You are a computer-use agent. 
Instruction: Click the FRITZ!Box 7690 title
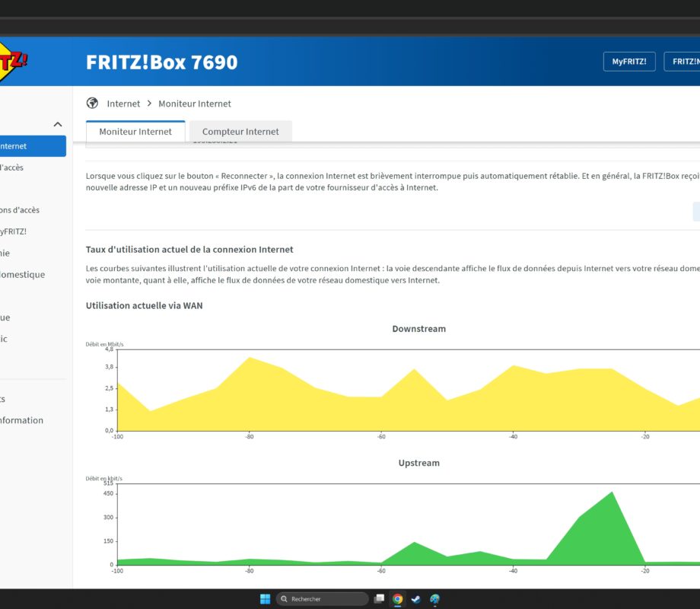161,62
